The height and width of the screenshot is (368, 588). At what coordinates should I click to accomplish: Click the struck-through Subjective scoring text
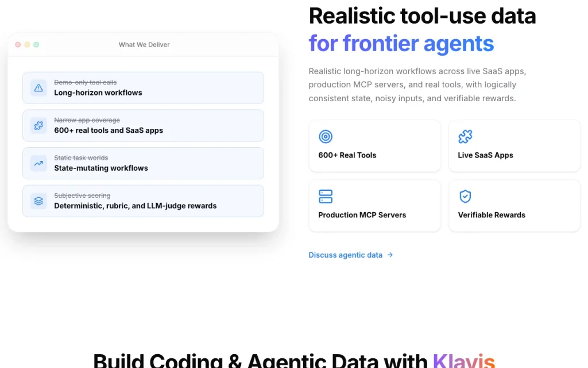[82, 195]
